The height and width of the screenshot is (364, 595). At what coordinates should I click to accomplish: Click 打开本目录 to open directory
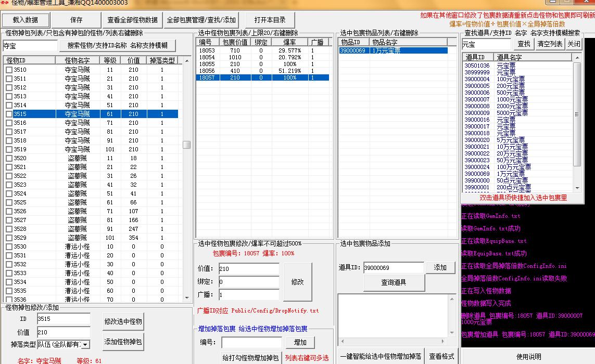[270, 20]
